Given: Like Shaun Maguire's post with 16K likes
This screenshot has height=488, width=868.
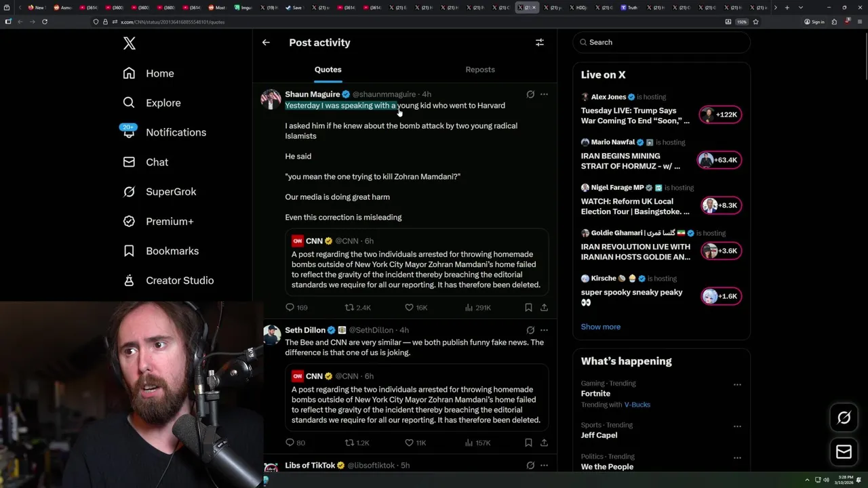Looking at the screenshot, I should [x=416, y=308].
